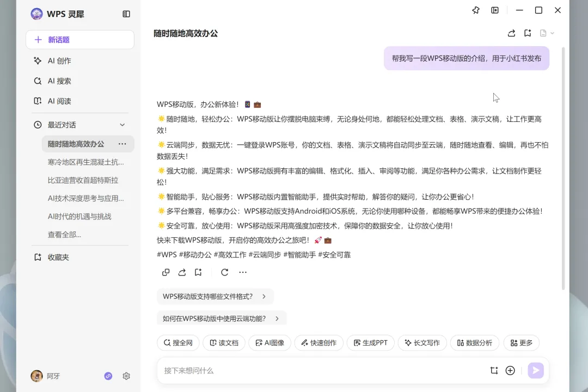Click the conversation title 随时随地高效办公 header

pyautogui.click(x=186, y=33)
